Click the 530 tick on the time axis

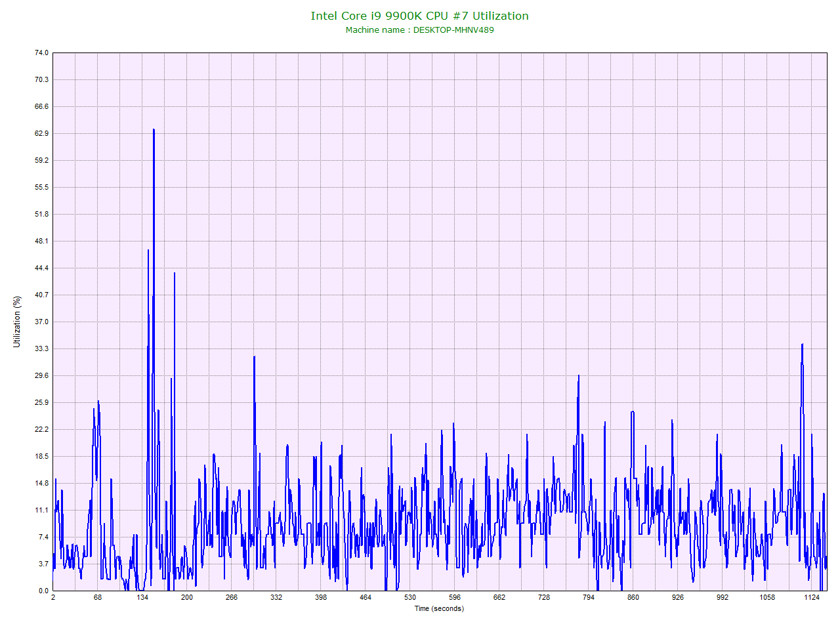tap(410, 597)
